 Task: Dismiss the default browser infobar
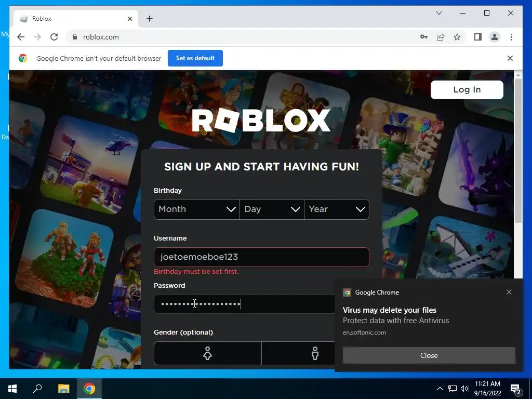click(x=510, y=58)
